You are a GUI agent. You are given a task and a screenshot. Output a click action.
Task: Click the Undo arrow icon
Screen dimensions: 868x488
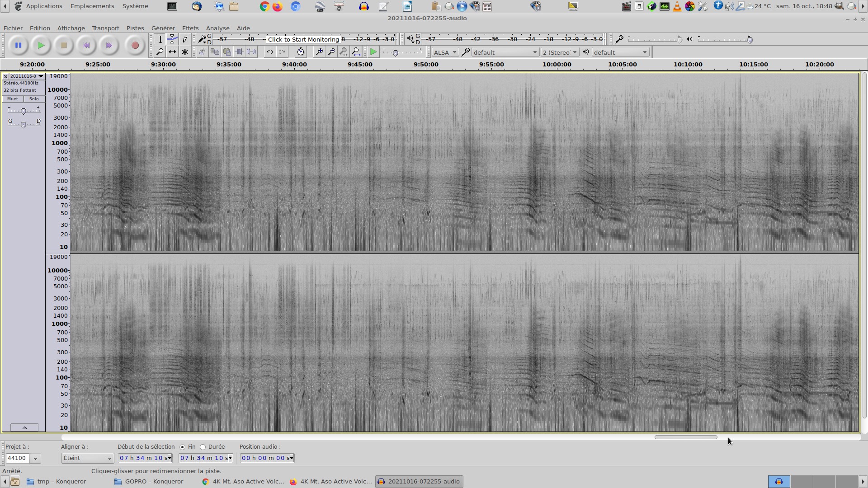(x=269, y=52)
